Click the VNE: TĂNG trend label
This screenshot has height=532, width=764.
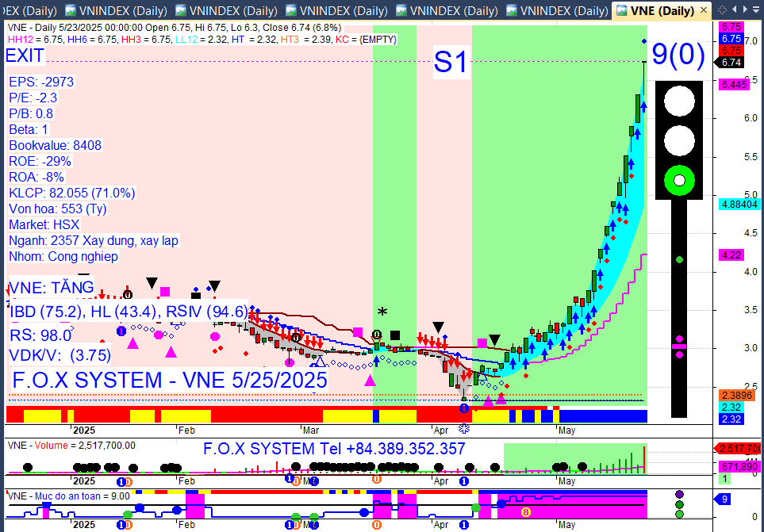[x=51, y=287]
